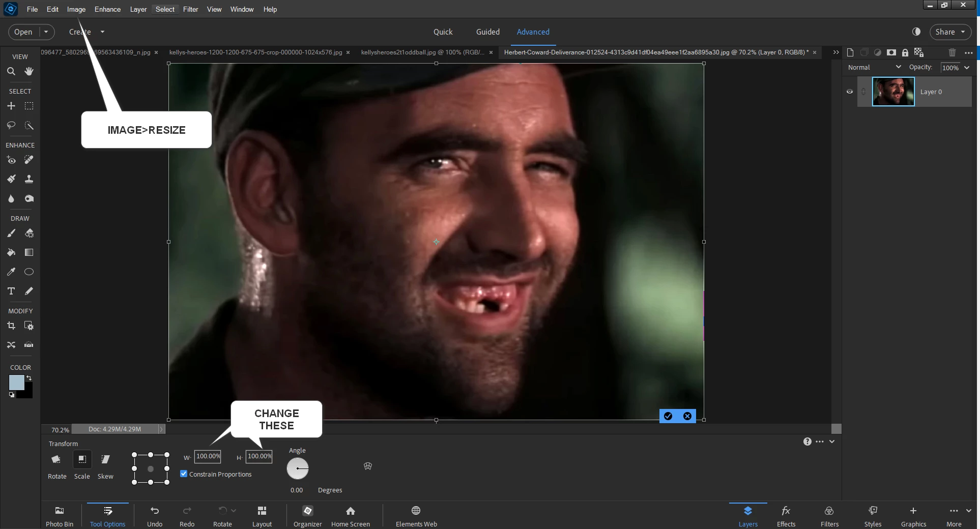Select the Brush tool
The width and height of the screenshot is (980, 529).
pos(11,233)
